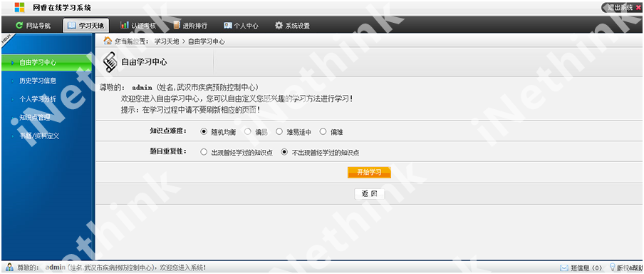Open 进阶排行 menu
This screenshot has width=644, height=274.
[191, 26]
